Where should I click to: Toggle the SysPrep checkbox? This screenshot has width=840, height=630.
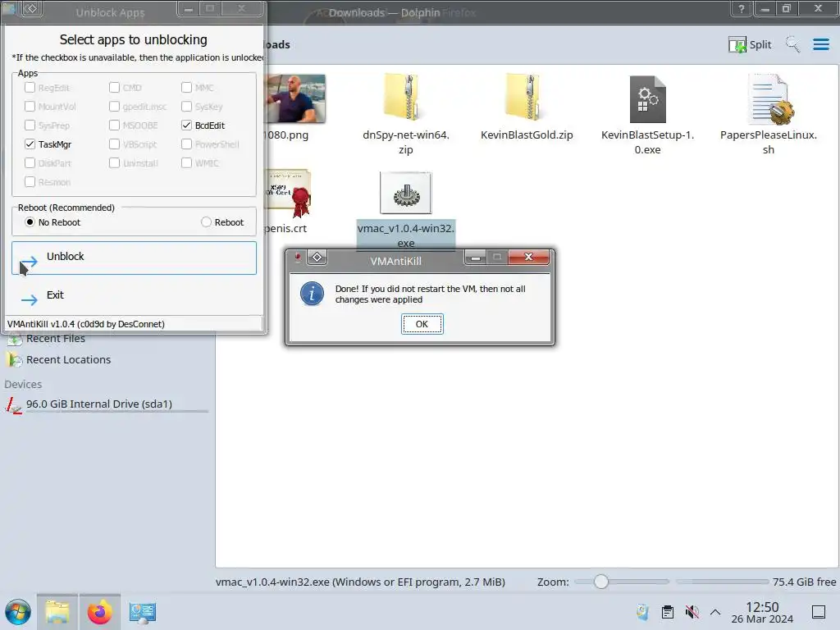click(30, 126)
